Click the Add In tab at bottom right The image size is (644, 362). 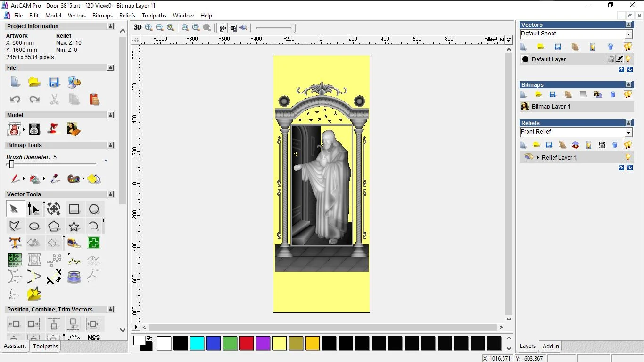pyautogui.click(x=550, y=346)
